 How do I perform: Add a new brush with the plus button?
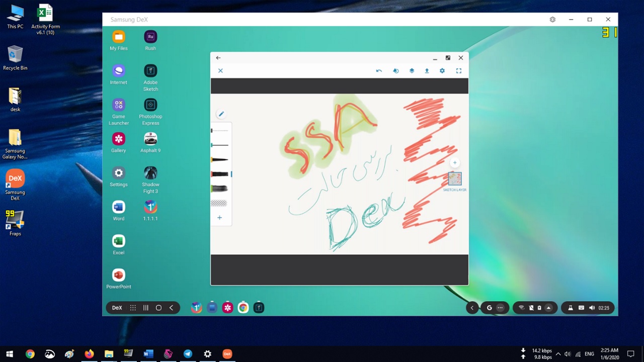tap(219, 218)
